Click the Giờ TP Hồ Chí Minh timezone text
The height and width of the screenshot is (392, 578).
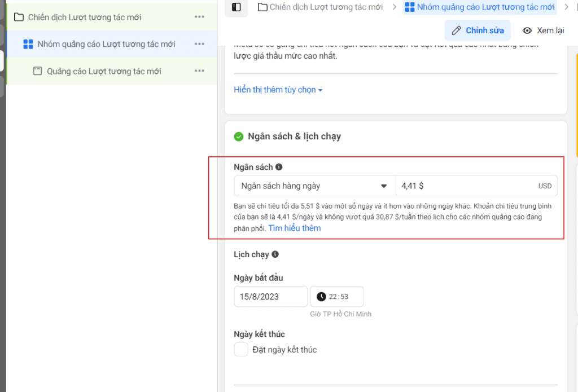340,314
